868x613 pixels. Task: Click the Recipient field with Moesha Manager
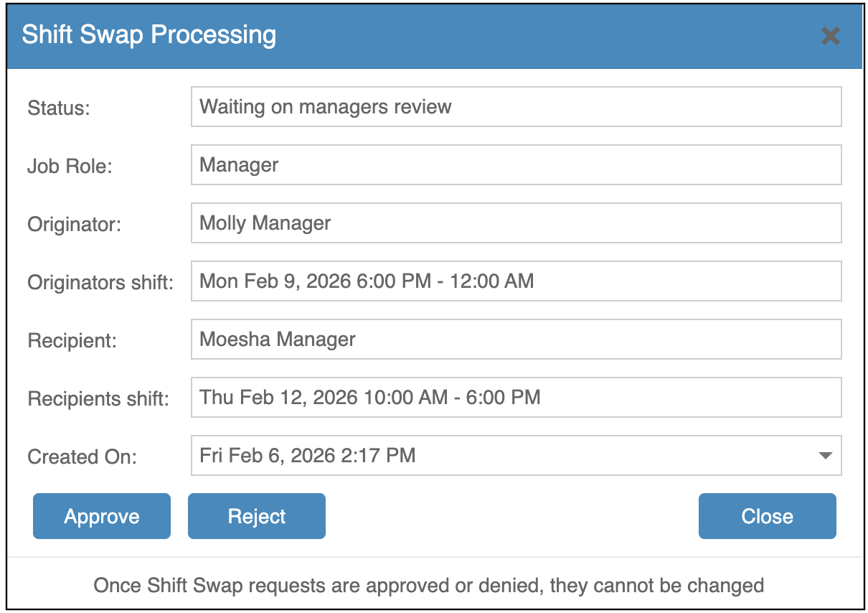516,340
